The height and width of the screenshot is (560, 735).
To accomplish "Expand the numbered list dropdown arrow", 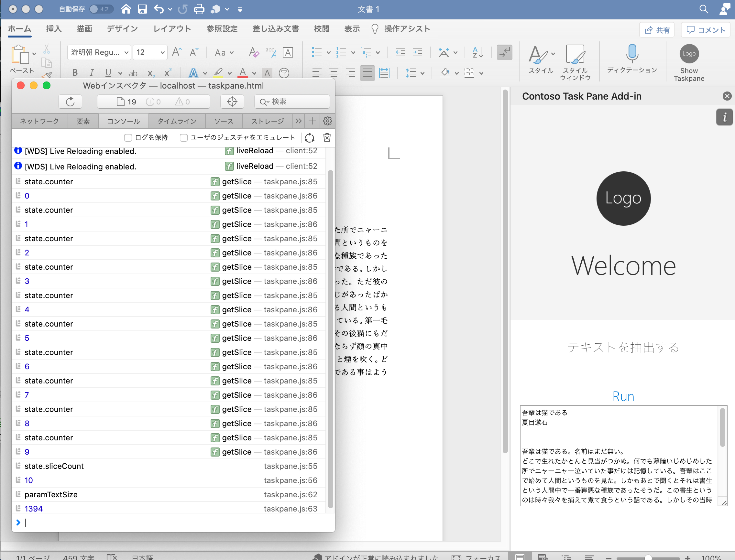I will pos(353,53).
